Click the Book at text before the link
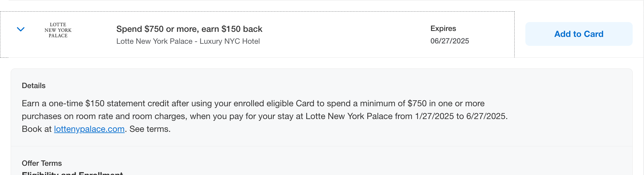The image size is (644, 175). tap(36, 129)
